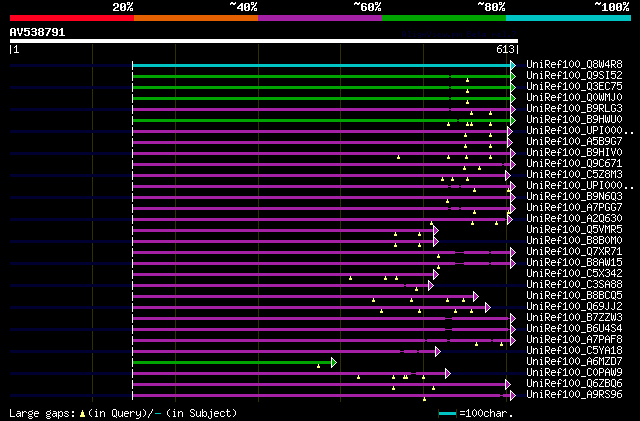640x421 pixels.
Task: Click the arrowhead ending the C3SA88 alignment
Action: [431, 285]
